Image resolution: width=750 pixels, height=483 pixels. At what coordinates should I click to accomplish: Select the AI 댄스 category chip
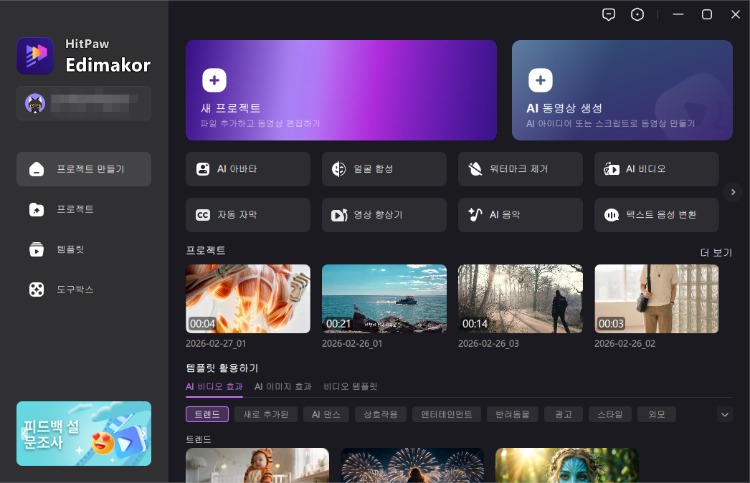326,414
